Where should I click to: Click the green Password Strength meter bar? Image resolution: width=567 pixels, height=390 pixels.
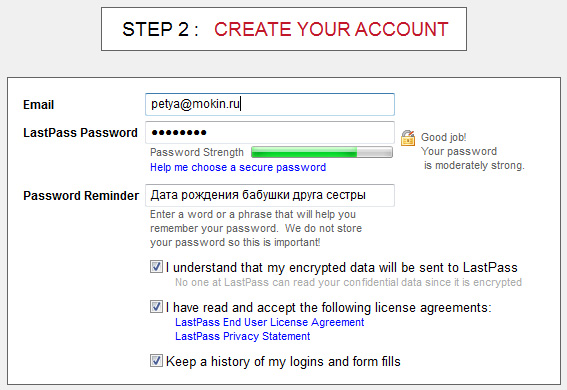pyautogui.click(x=322, y=152)
